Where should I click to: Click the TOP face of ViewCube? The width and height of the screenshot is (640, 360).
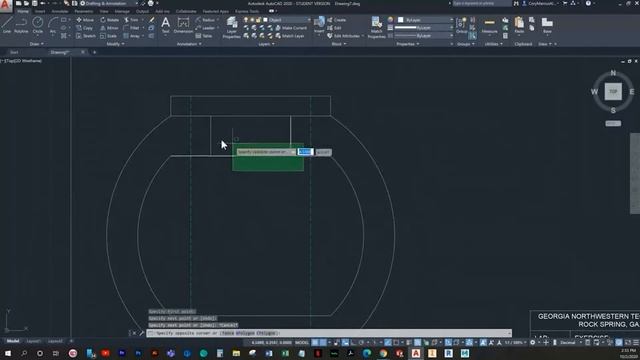[x=613, y=91]
